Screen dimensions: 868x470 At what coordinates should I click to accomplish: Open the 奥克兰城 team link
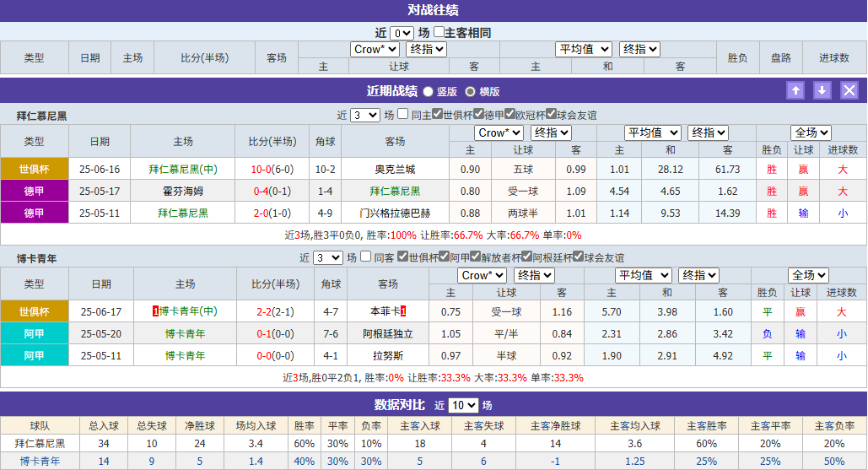pos(395,170)
